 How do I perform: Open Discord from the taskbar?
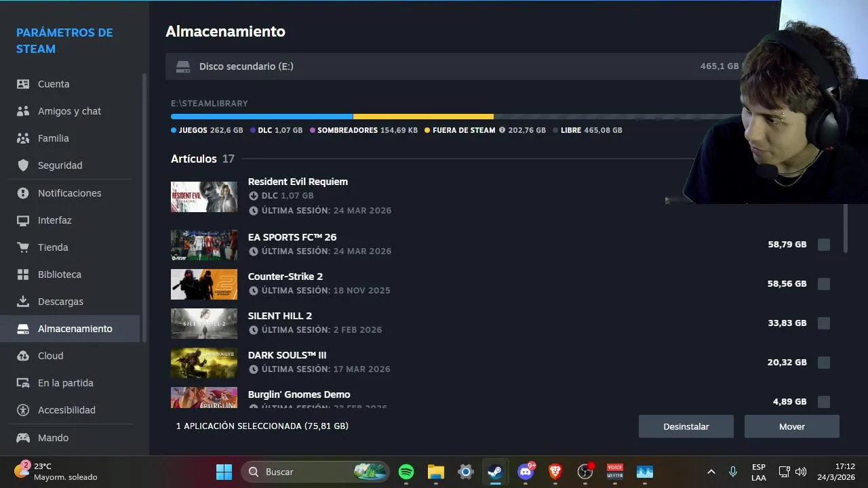pos(526,472)
